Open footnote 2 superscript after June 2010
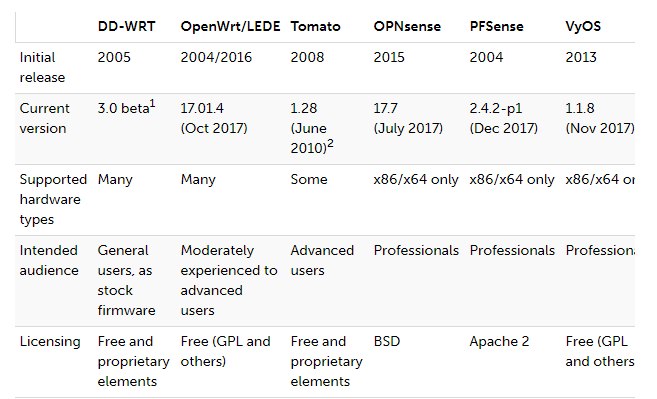Viewport: 657px width, 399px height. pyautogui.click(x=330, y=143)
